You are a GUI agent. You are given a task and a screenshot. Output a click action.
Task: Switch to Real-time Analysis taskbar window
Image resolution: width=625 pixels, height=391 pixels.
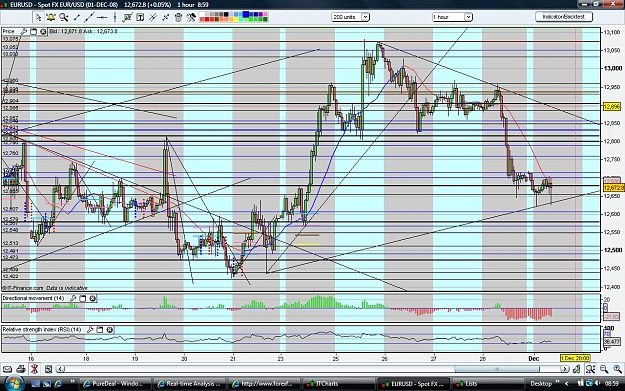[x=189, y=384]
